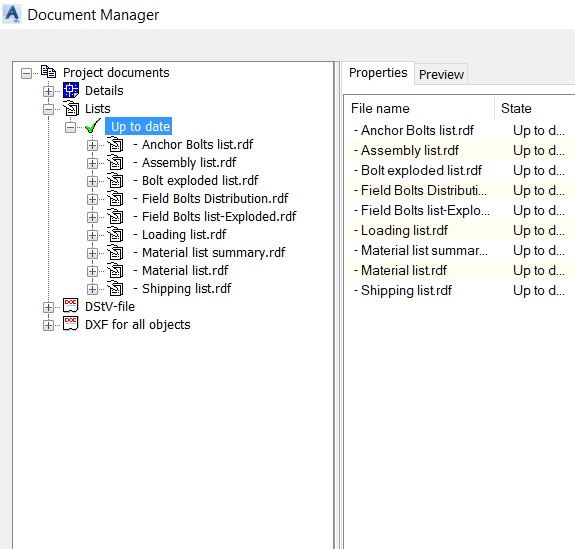
Task: Click Material list summar... in the file table
Action: (x=421, y=250)
